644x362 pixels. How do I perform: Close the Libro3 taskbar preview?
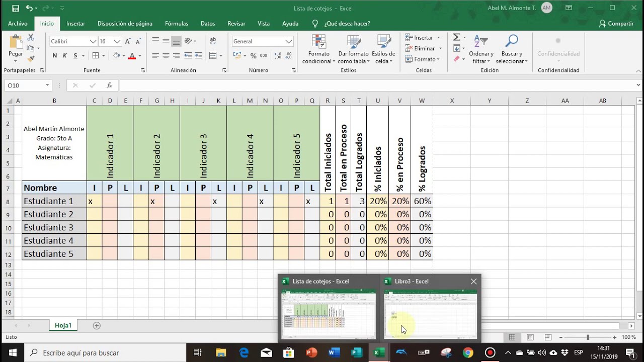(x=473, y=282)
